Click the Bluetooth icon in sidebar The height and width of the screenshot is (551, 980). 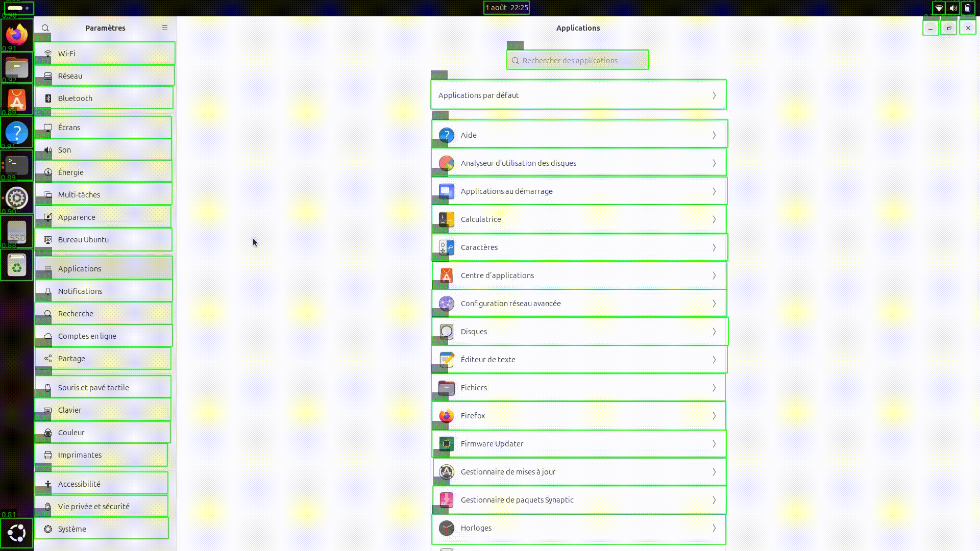pyautogui.click(x=48, y=98)
